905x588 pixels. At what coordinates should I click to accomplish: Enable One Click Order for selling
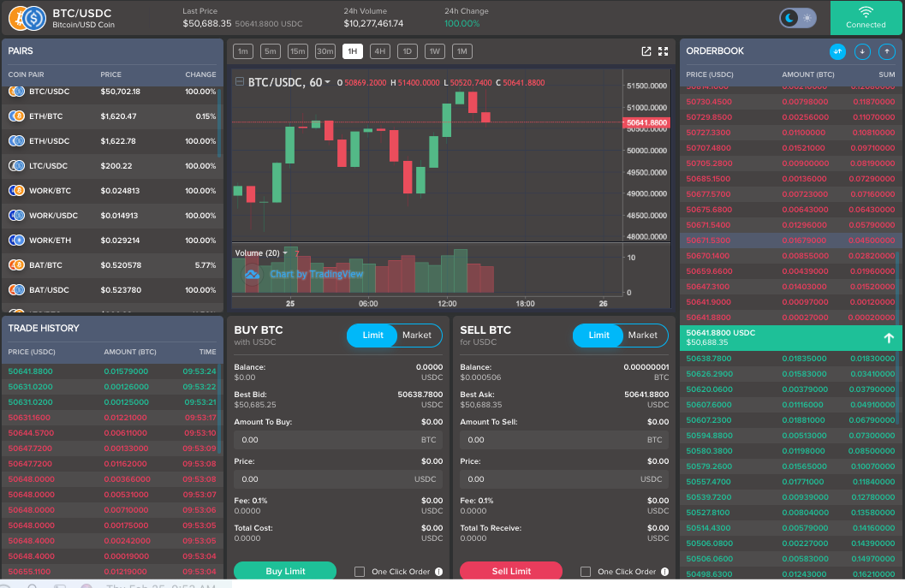click(x=586, y=572)
